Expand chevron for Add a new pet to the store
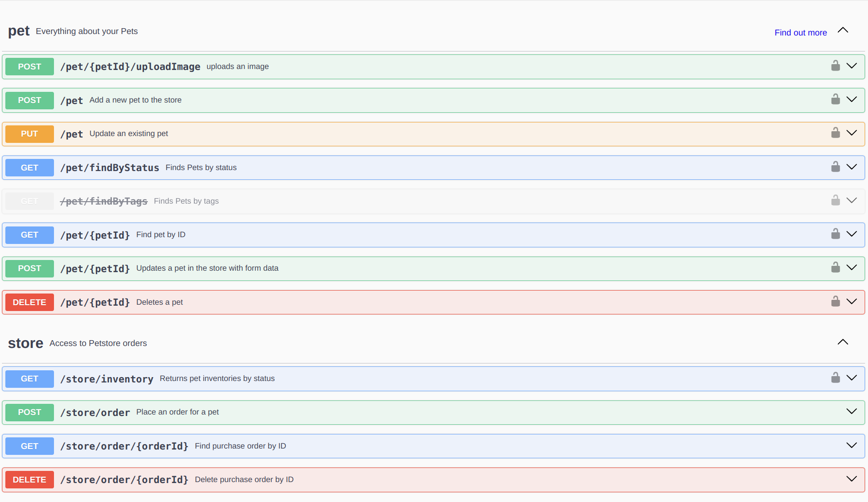868x502 pixels. [851, 99]
